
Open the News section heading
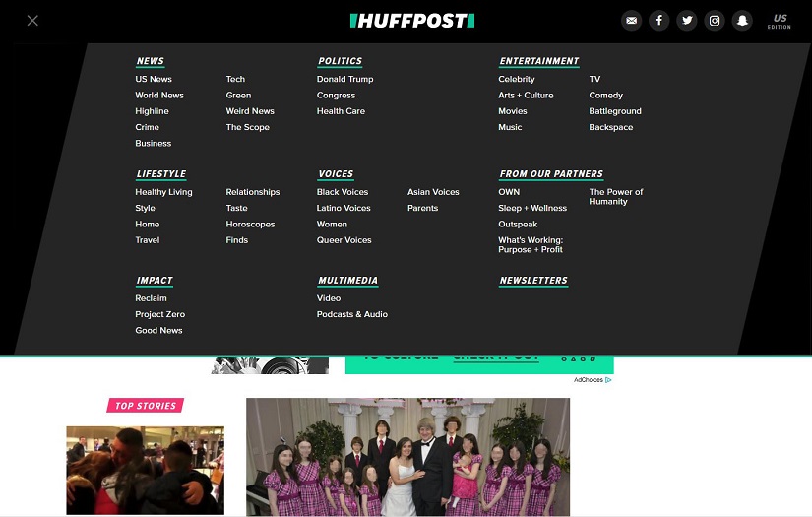coord(151,61)
